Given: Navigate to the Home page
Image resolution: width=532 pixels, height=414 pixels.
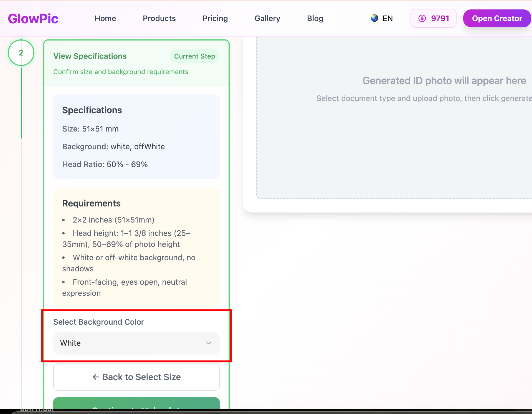Looking at the screenshot, I should (105, 18).
